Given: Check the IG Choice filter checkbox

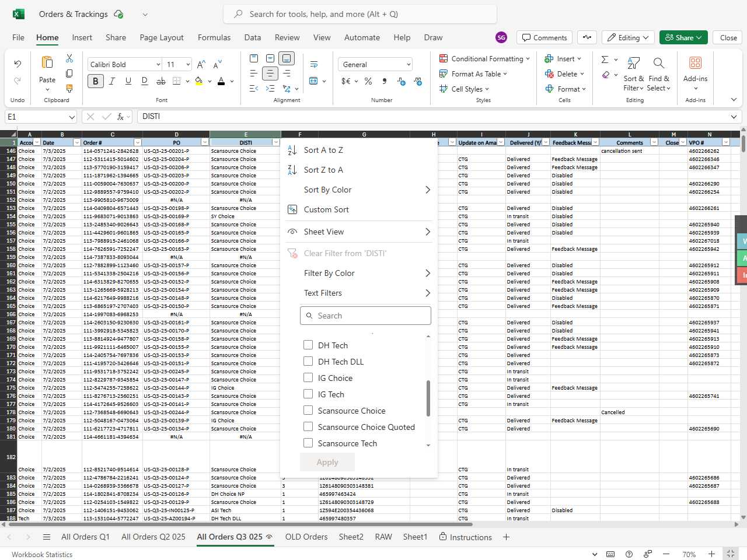Looking at the screenshot, I should pos(308,377).
